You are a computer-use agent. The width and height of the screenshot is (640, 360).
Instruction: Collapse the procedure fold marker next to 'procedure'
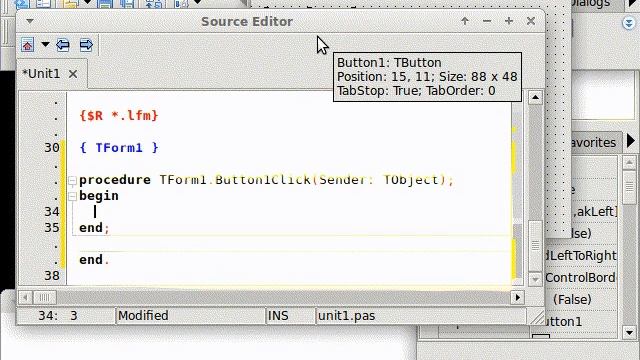[x=72, y=180]
